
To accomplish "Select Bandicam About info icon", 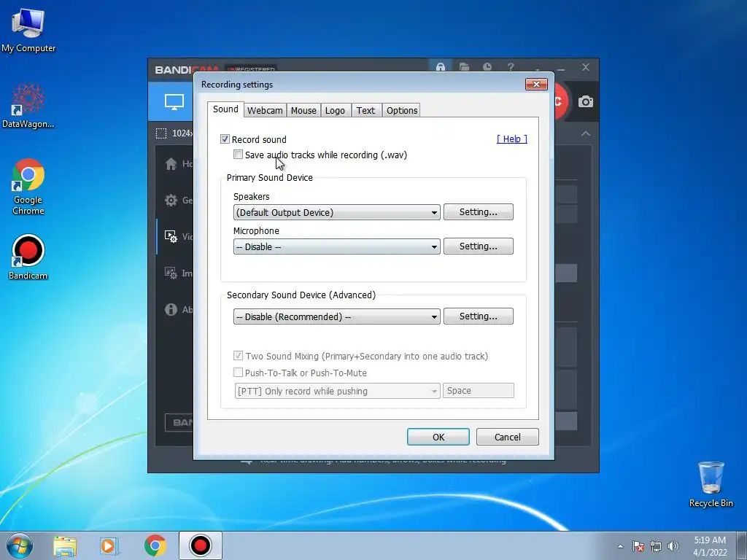I will tap(171, 309).
